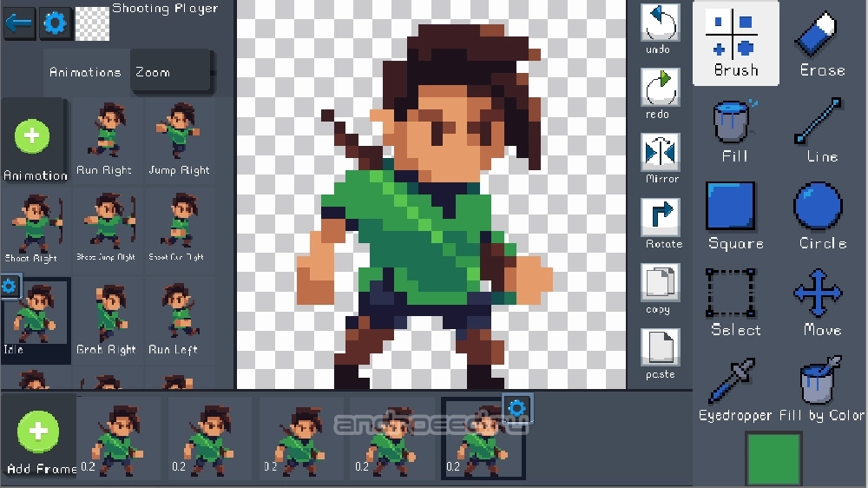The width and height of the screenshot is (868, 488).
Task: Select the Line drawing tool
Action: [822, 130]
